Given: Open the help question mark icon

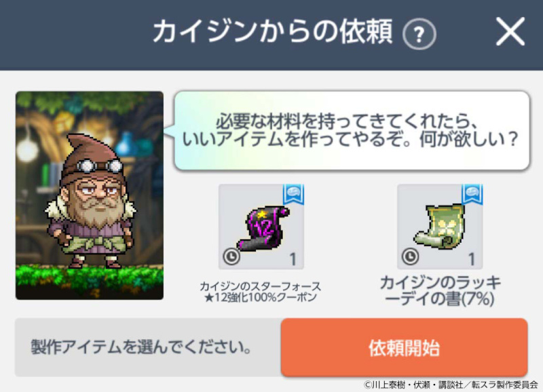Looking at the screenshot, I should [419, 34].
